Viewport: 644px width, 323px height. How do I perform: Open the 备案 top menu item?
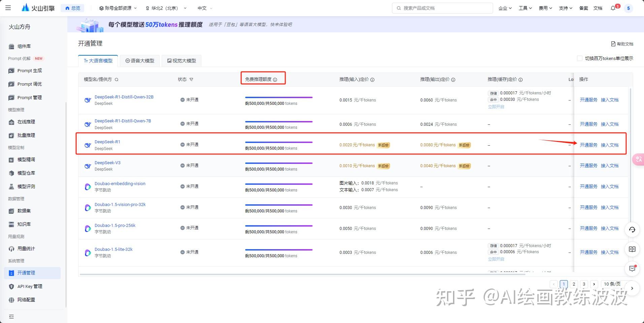(x=583, y=8)
